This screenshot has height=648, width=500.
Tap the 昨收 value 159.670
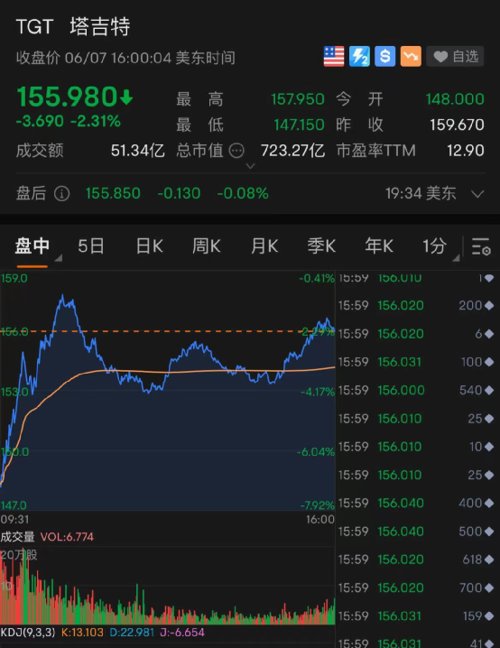pos(457,125)
